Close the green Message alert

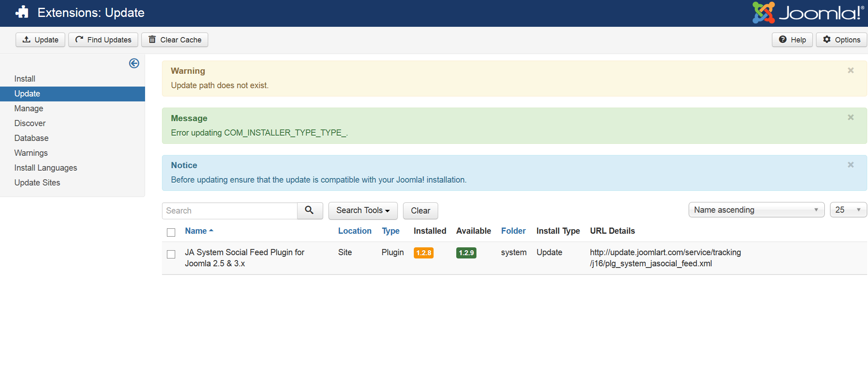850,117
